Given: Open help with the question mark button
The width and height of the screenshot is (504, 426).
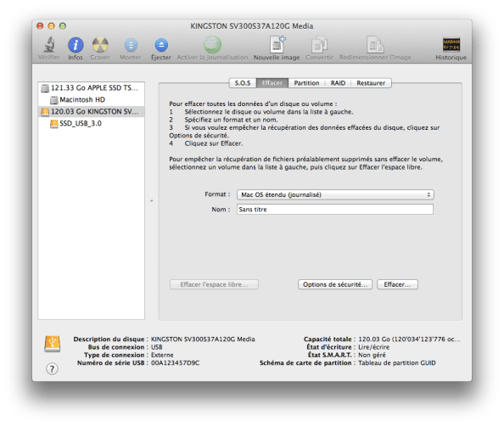Looking at the screenshot, I should coord(52,369).
